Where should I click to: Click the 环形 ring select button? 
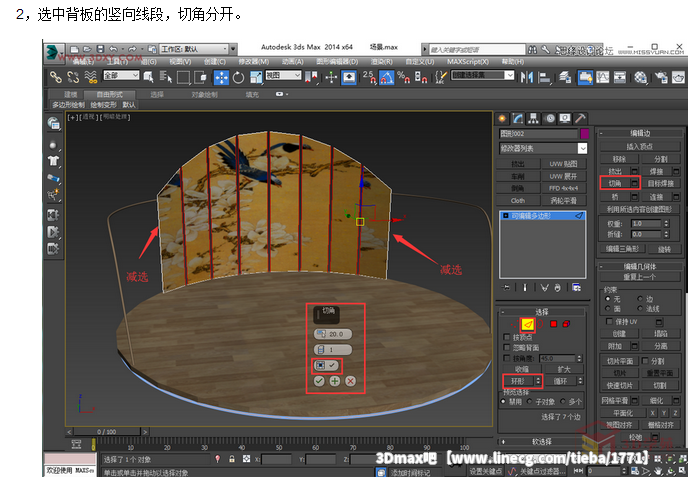pyautogui.click(x=518, y=381)
